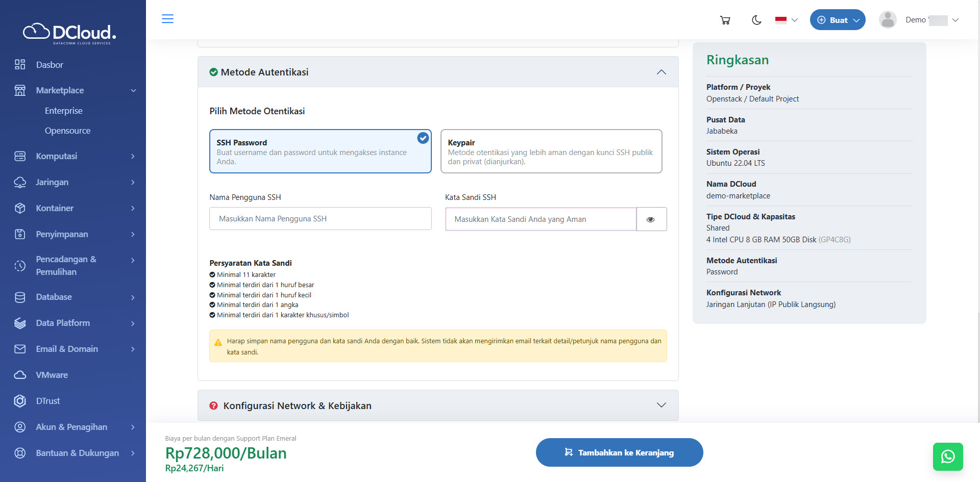The height and width of the screenshot is (482, 980).
Task: Select Keypair authentication option
Action: (x=551, y=151)
